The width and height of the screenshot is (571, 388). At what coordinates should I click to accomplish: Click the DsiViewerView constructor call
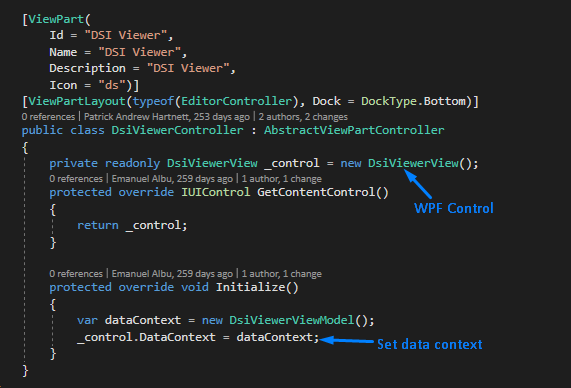tap(413, 163)
